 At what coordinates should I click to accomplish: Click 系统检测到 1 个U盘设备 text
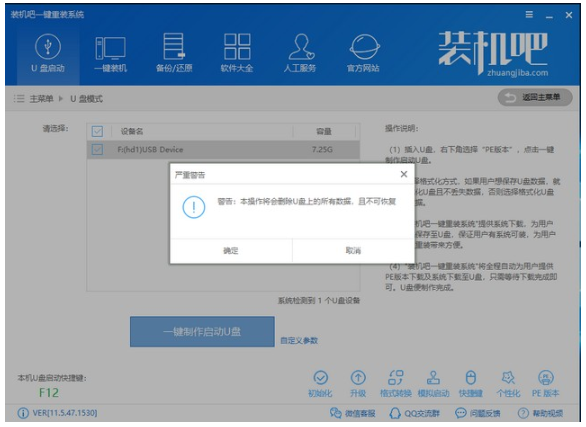click(x=319, y=300)
